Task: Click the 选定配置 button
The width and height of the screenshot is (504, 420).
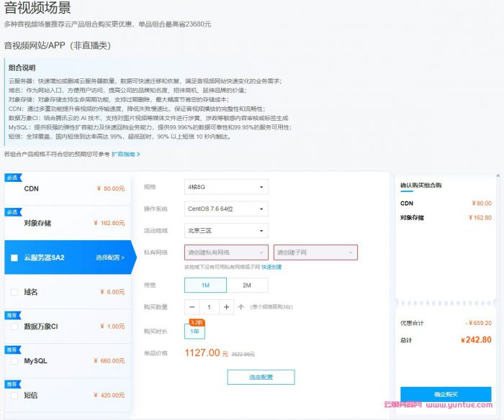Action: [261, 377]
